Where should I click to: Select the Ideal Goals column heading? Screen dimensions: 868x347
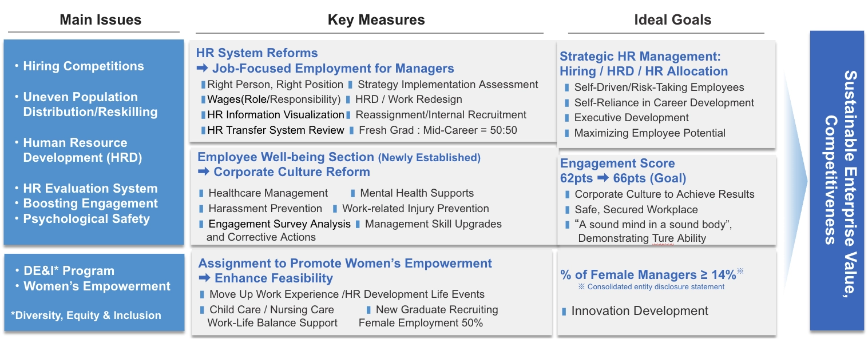click(x=672, y=20)
